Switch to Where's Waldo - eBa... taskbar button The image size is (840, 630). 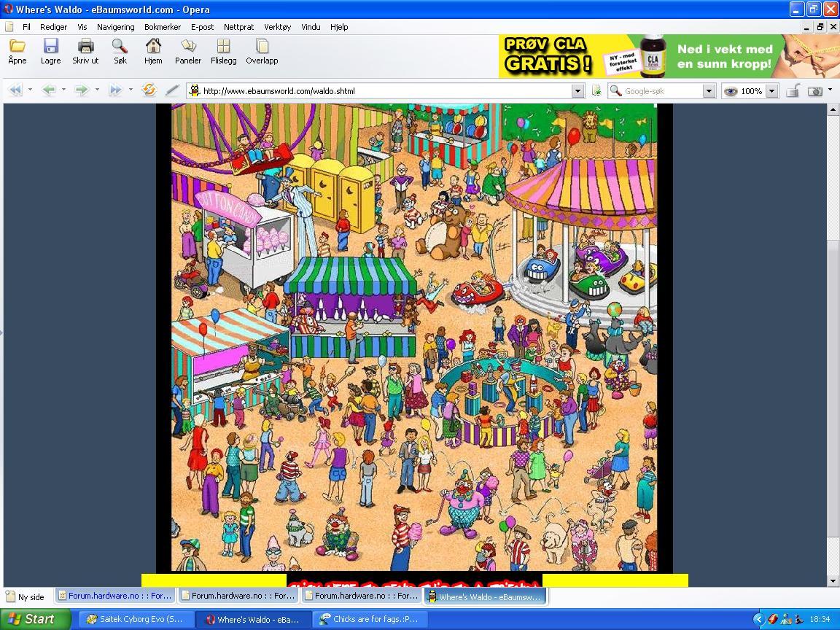point(254,619)
